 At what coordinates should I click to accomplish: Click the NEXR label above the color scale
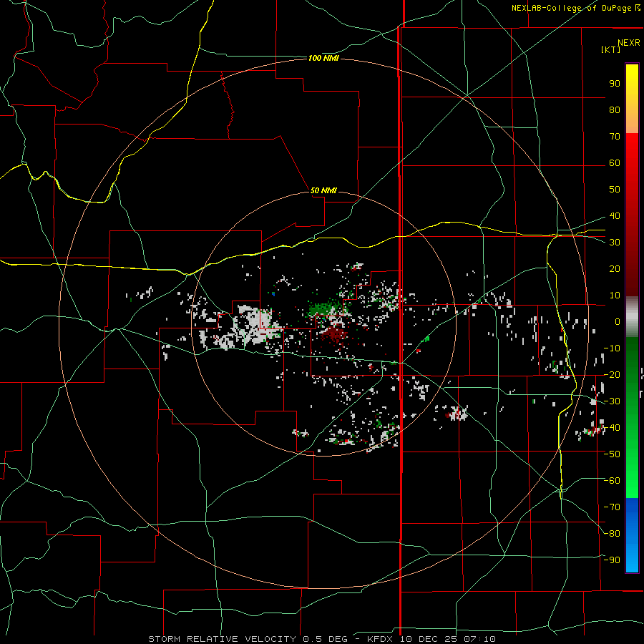(628, 43)
